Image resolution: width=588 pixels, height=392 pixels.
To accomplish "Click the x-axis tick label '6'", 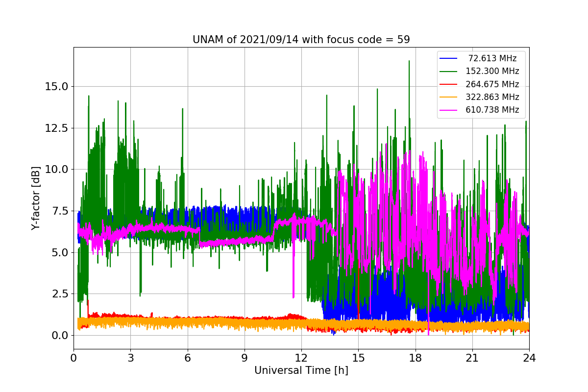I will coord(188,358).
